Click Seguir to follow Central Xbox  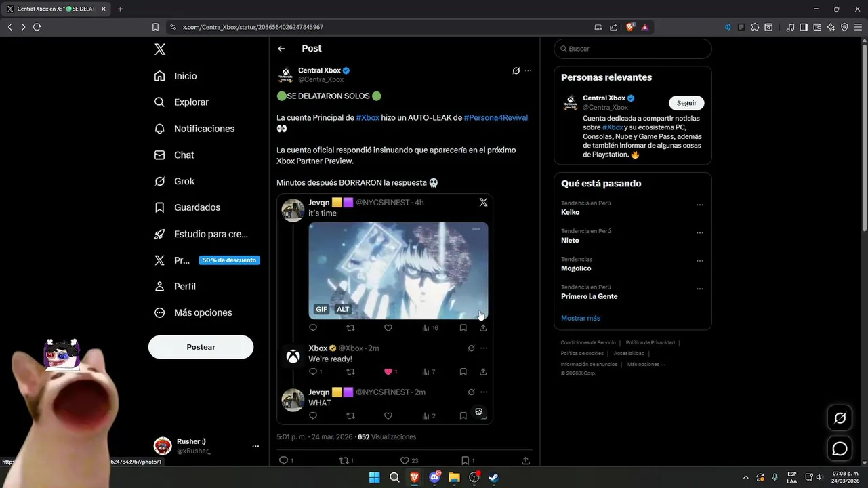686,103
